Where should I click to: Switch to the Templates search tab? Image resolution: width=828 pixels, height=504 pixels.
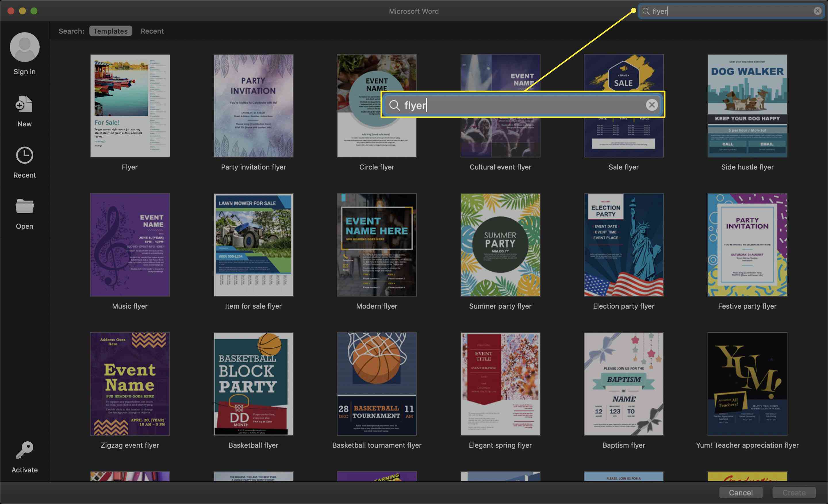tap(110, 31)
